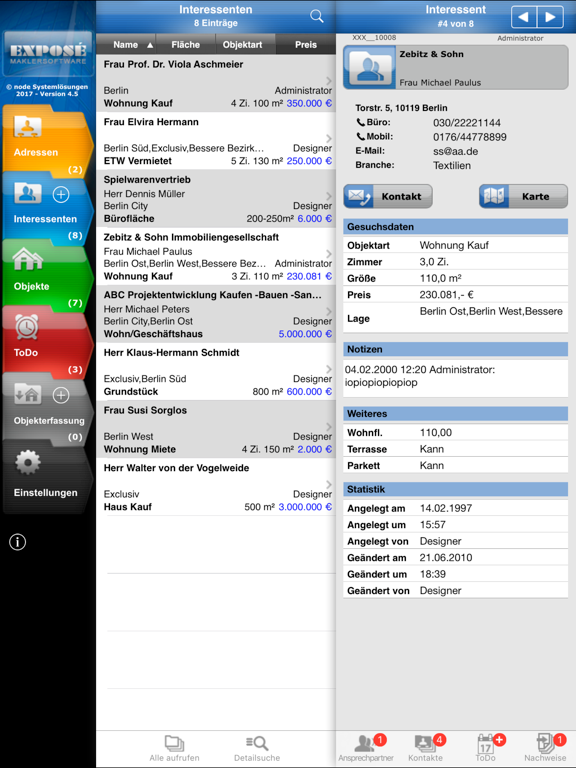
Task: Go to next Interessent with right arrow
Action: 550,17
